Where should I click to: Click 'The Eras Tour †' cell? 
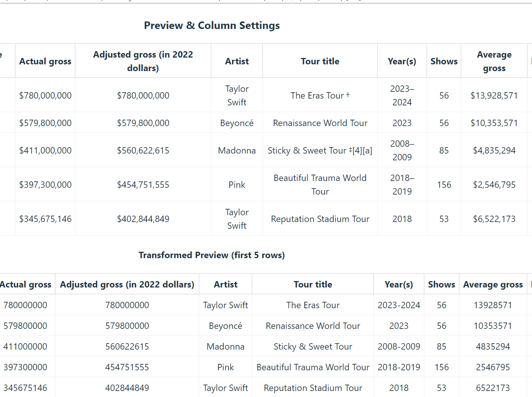pos(320,96)
